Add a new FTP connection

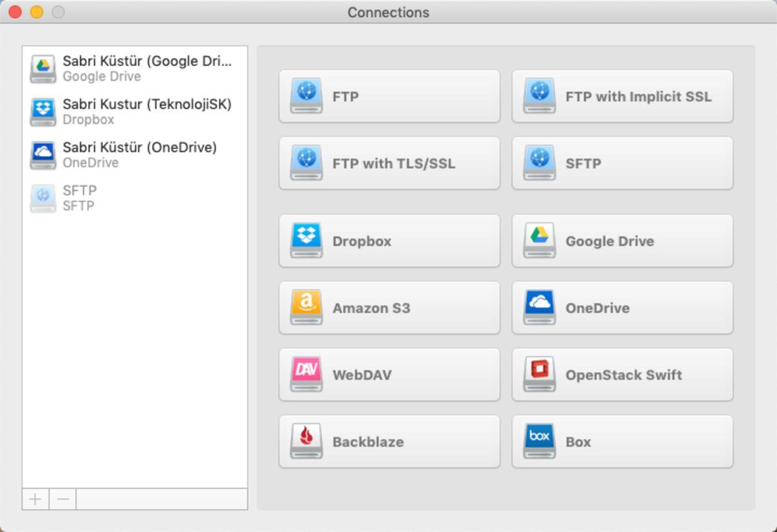389,96
